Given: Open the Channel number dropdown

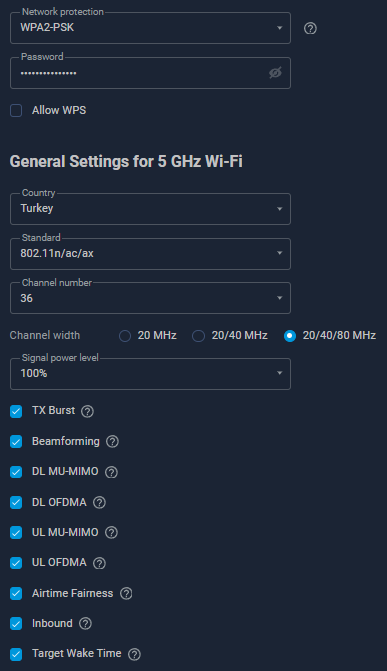Looking at the screenshot, I should coord(150,298).
